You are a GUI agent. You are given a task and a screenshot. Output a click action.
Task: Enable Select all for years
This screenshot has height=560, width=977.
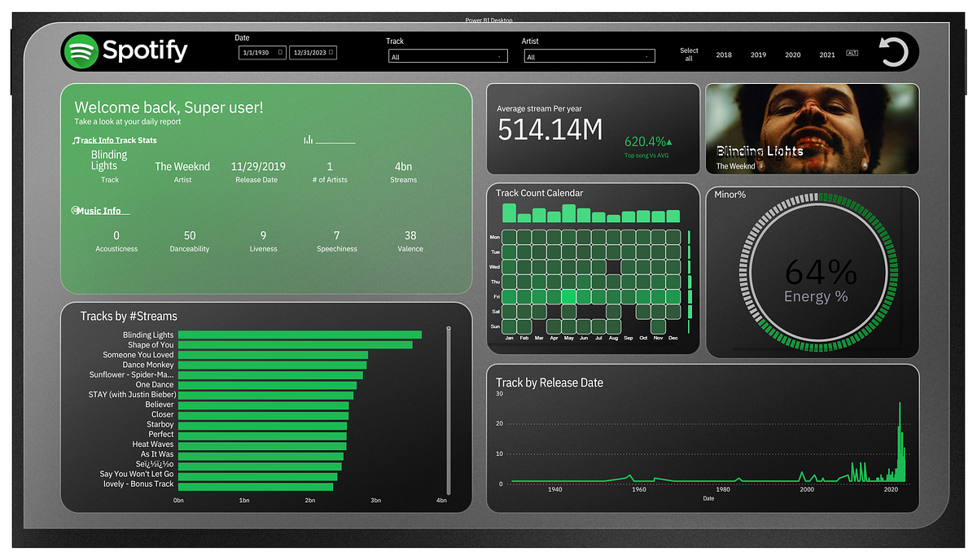[x=689, y=54]
